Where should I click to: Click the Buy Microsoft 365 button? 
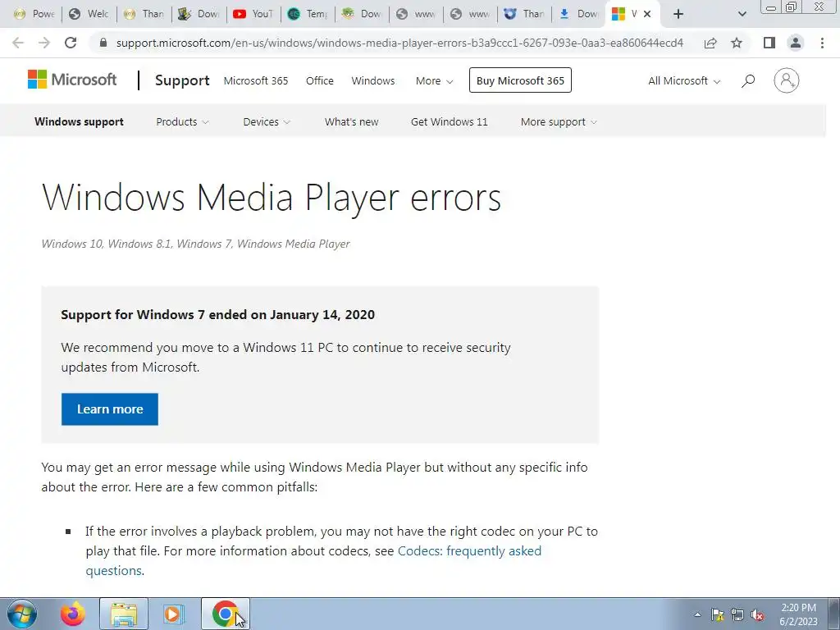tap(520, 80)
